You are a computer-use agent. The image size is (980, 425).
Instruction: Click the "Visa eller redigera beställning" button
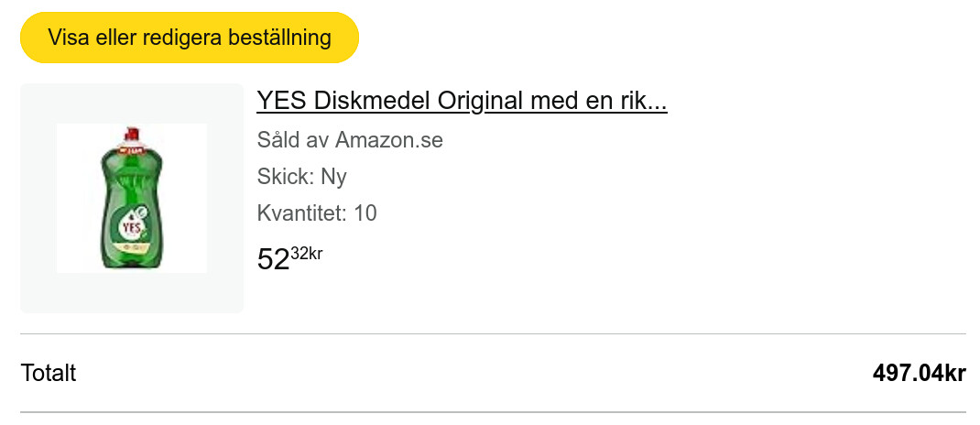[x=189, y=38]
